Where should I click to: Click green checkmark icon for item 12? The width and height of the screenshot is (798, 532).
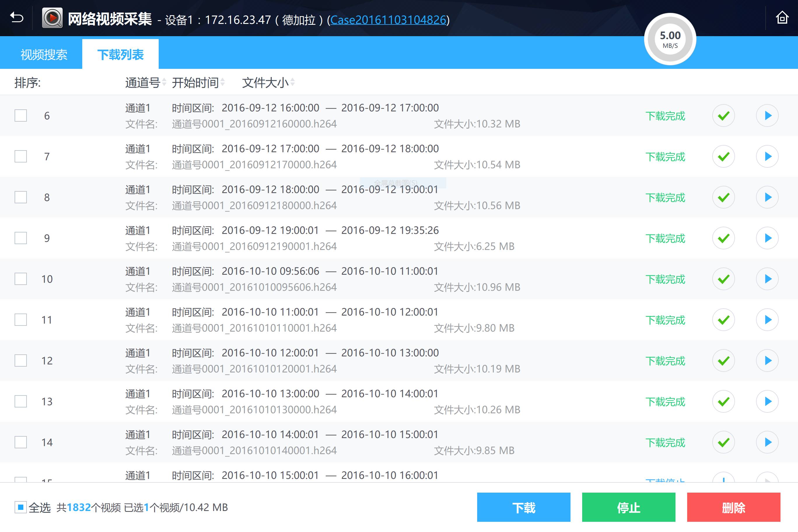coord(723,361)
